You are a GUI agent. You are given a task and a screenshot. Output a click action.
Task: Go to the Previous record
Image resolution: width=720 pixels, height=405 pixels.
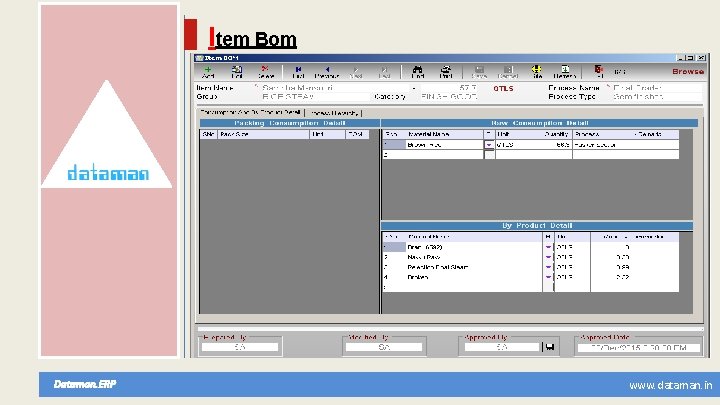pyautogui.click(x=327, y=72)
